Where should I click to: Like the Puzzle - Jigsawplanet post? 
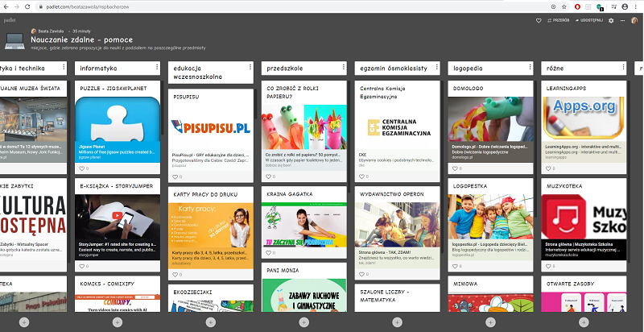[84, 168]
